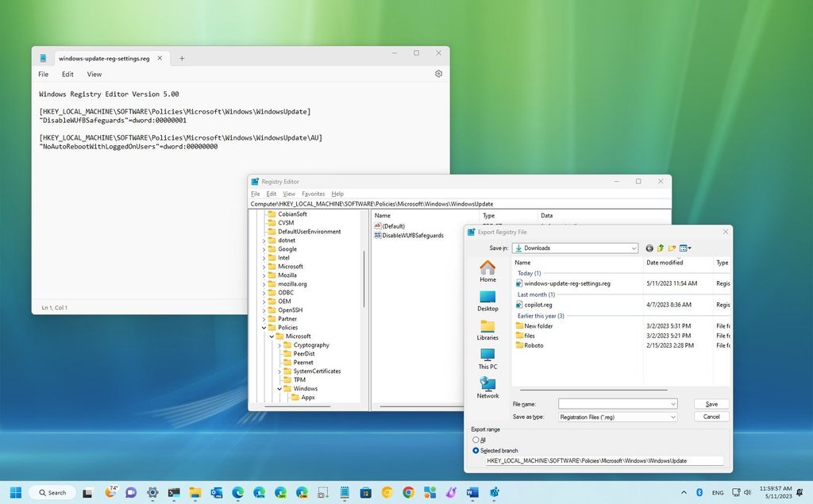Click the Save button in the export dialog
Image resolution: width=813 pixels, height=504 pixels.
pyautogui.click(x=710, y=403)
